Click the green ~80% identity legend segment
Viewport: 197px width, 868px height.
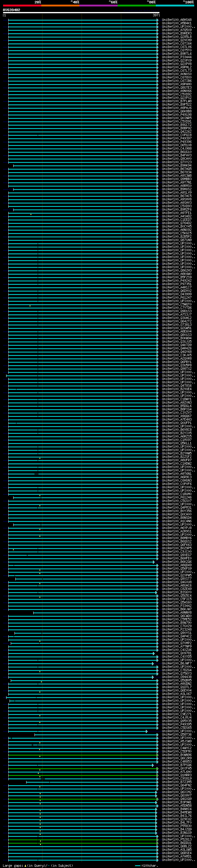tap(137, 6)
